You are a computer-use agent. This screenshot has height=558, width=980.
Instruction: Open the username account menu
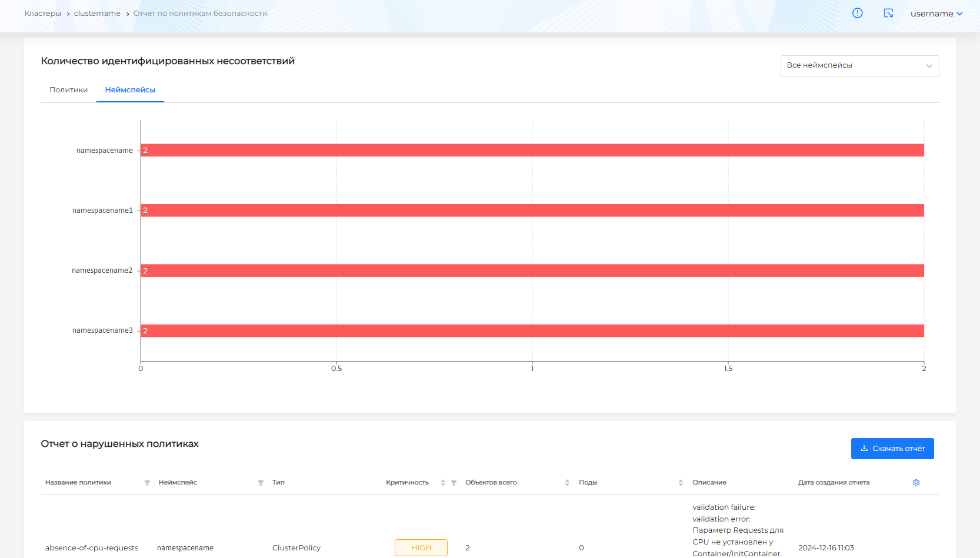936,14
